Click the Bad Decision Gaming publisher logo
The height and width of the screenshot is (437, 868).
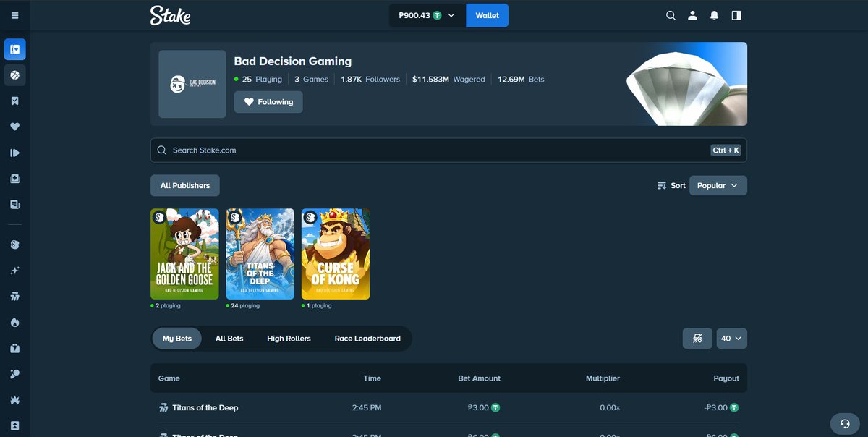(x=192, y=84)
